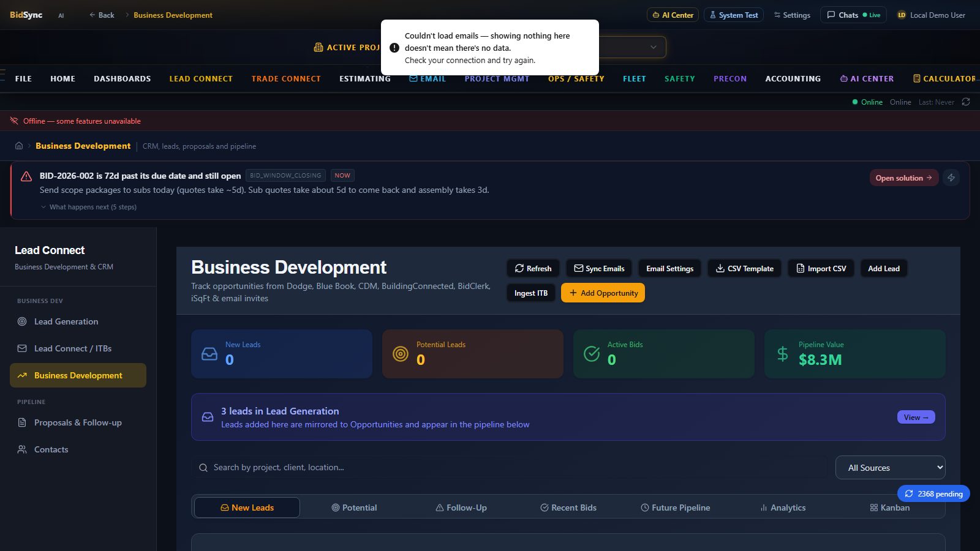Image resolution: width=980 pixels, height=551 pixels.
Task: Switch to the Kanban tab
Action: (890, 508)
